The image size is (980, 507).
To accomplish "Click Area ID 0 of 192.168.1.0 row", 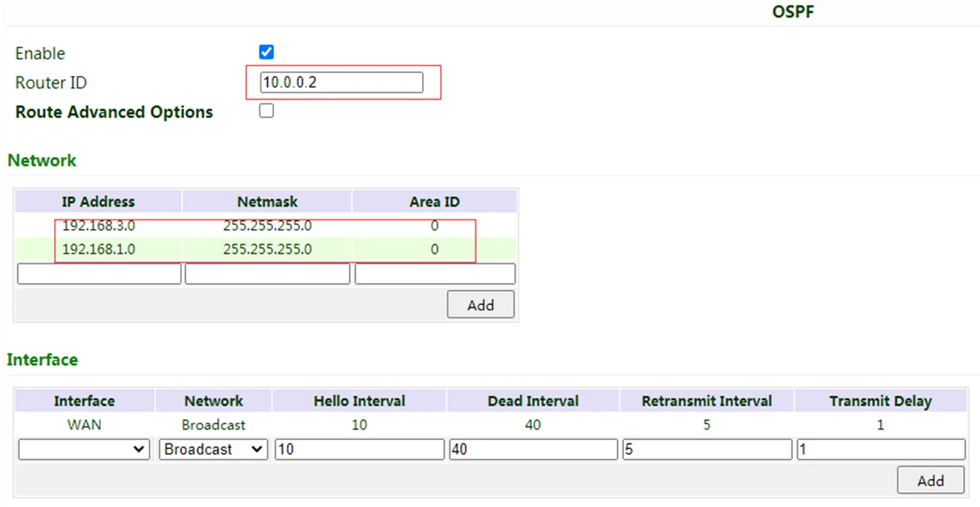I will pos(435,249).
